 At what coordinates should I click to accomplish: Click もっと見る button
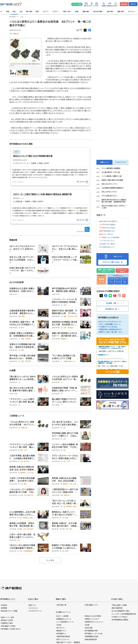tap(50, 560)
